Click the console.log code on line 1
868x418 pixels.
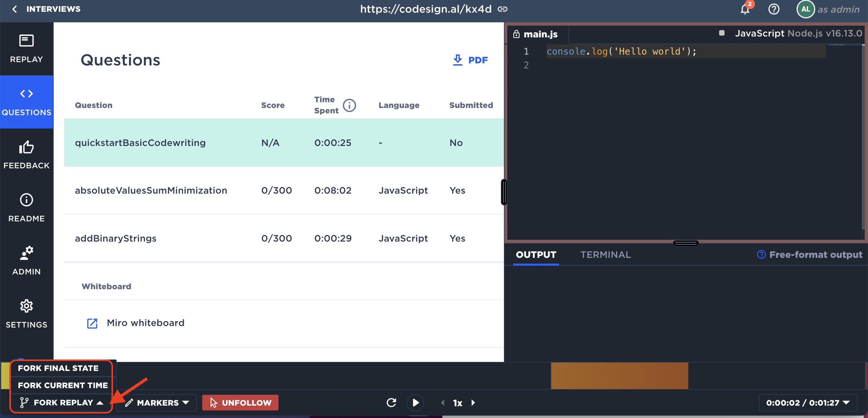pos(621,51)
